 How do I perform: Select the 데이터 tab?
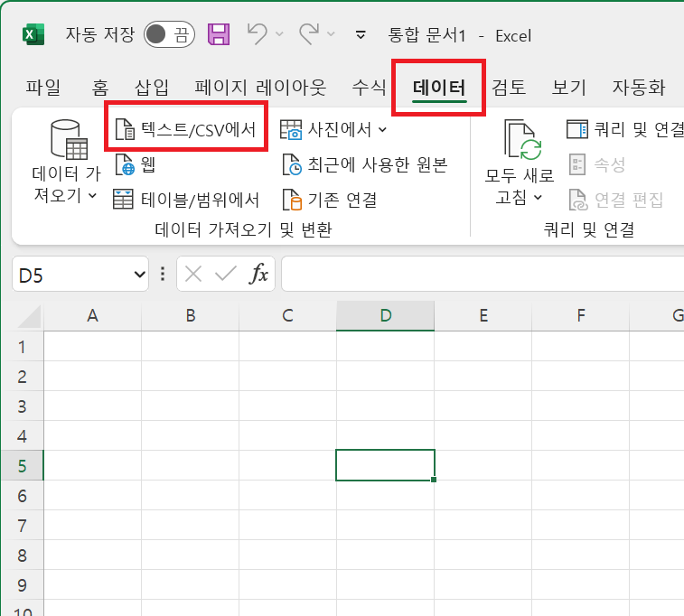[439, 88]
